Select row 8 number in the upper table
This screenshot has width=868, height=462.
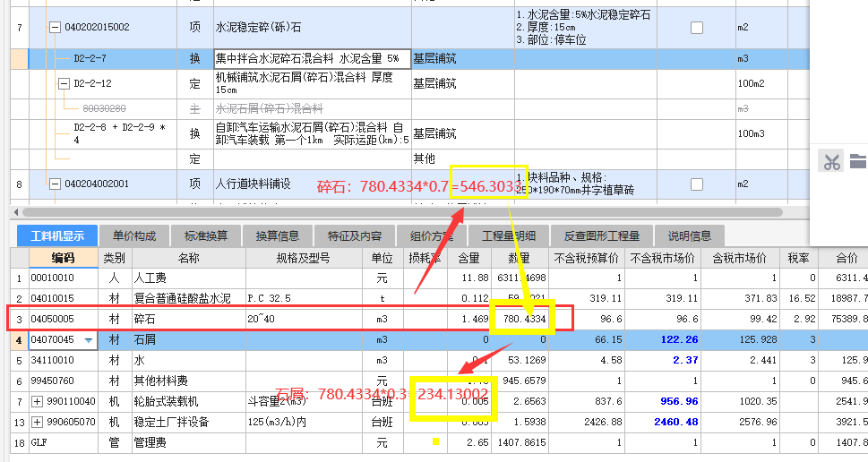20,184
